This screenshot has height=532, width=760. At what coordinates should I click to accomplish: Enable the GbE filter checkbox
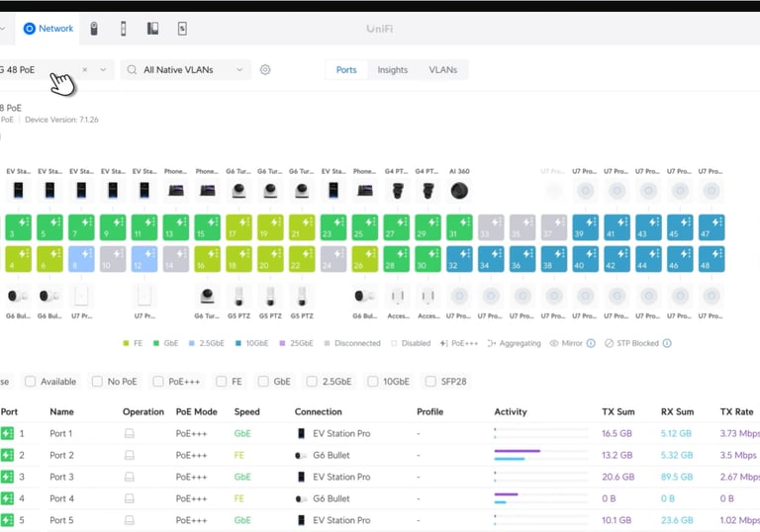tap(263, 382)
